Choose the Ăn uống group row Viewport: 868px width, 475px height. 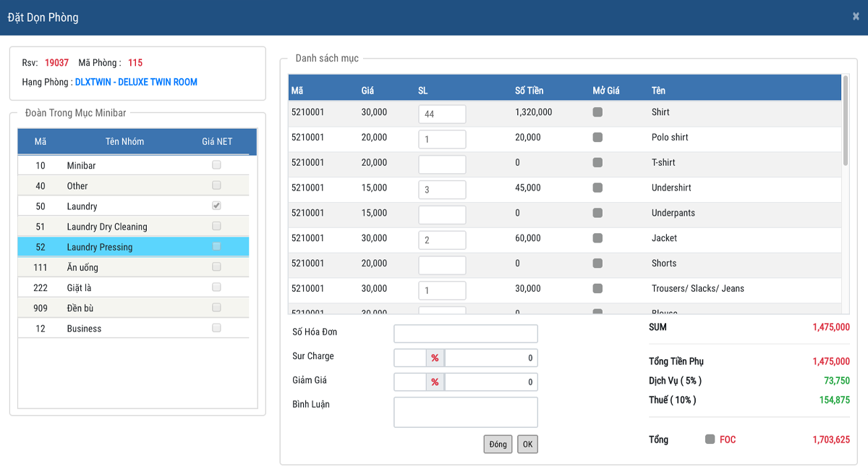[133, 267]
